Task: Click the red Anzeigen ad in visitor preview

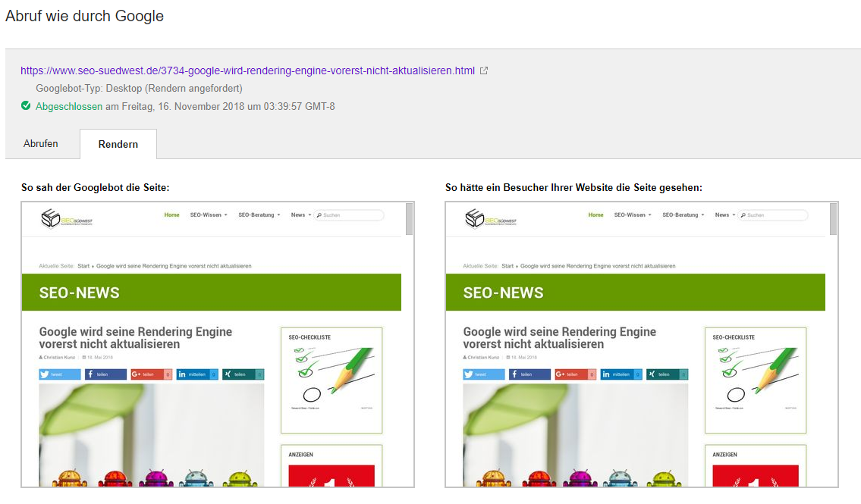Action: (x=755, y=475)
